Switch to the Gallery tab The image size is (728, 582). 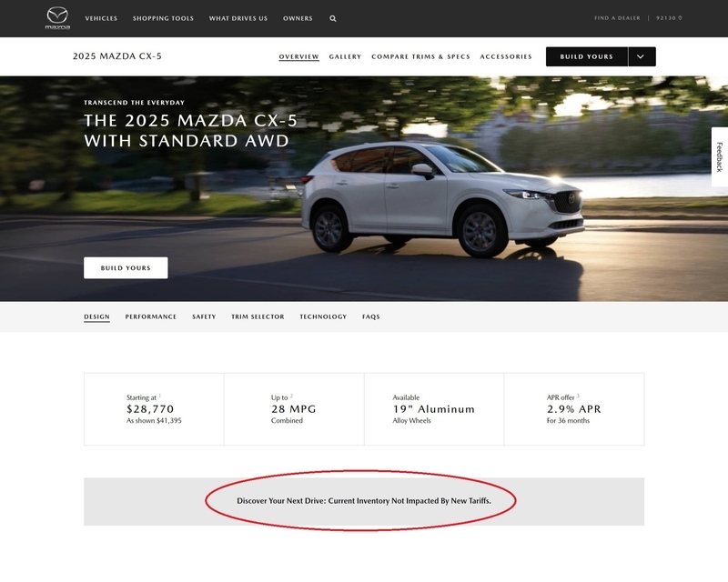pyautogui.click(x=345, y=56)
